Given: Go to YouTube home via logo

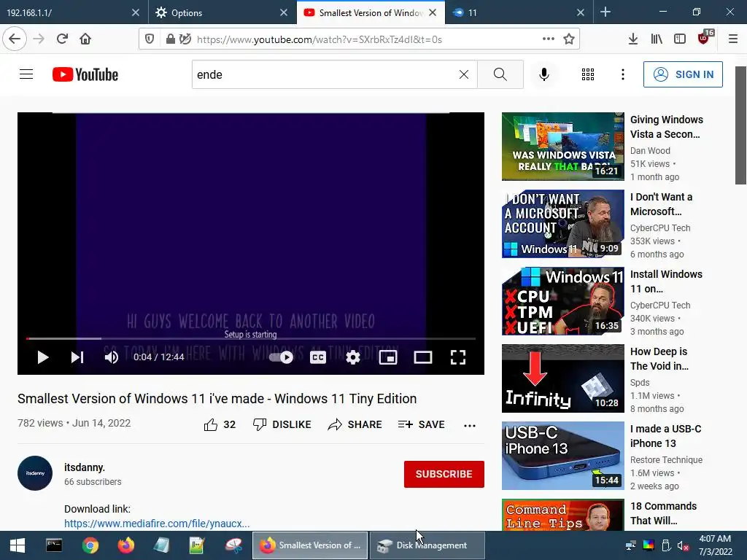Looking at the screenshot, I should (85, 74).
